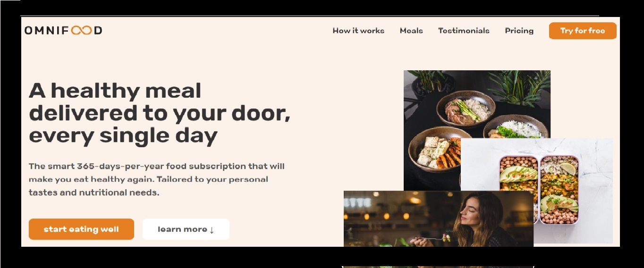Viewport: 644px width, 268px height.
Task: Click the avocado slices in left lunchbox
Action: (x=518, y=174)
